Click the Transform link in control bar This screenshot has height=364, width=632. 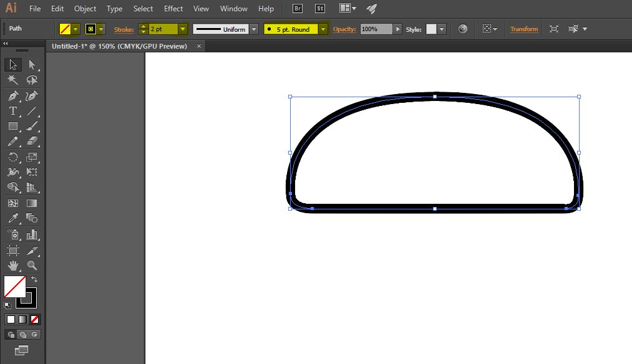pos(523,29)
